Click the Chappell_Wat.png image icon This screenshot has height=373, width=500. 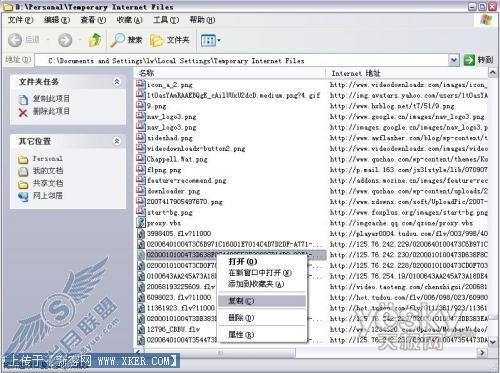pyautogui.click(x=141, y=159)
